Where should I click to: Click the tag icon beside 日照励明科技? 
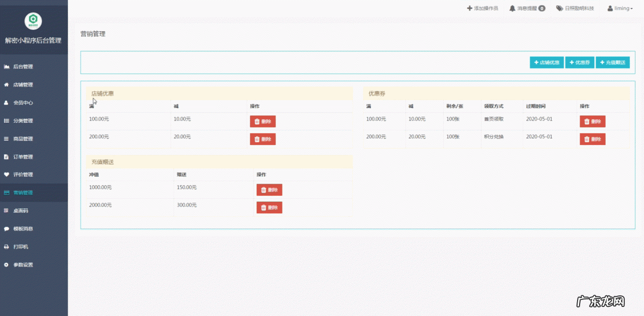pyautogui.click(x=559, y=9)
